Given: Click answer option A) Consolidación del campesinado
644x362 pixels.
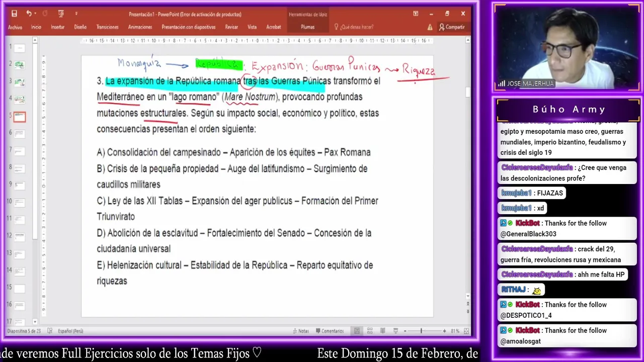Looking at the screenshot, I should tap(233, 152).
